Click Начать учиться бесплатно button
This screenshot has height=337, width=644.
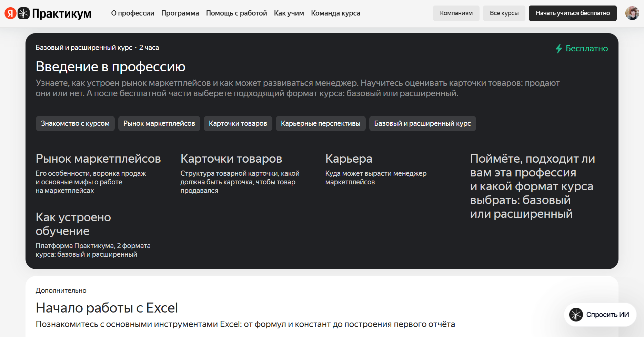pos(573,13)
